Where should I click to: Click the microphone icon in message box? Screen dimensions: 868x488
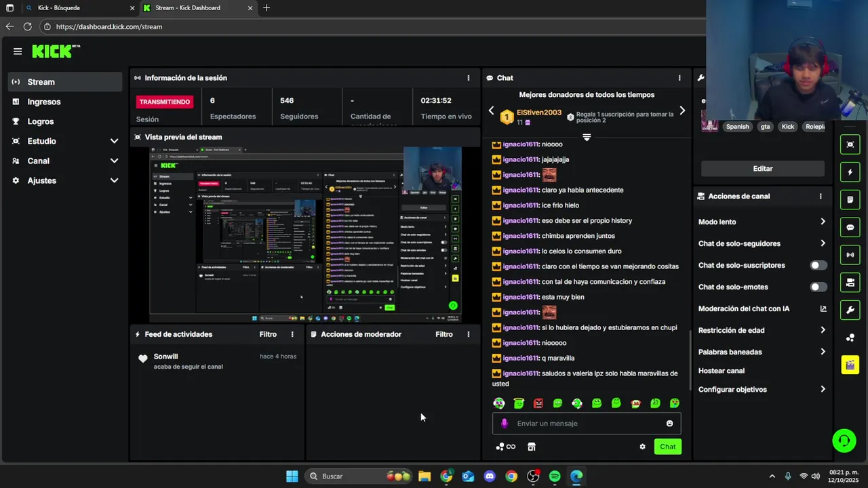point(504,424)
